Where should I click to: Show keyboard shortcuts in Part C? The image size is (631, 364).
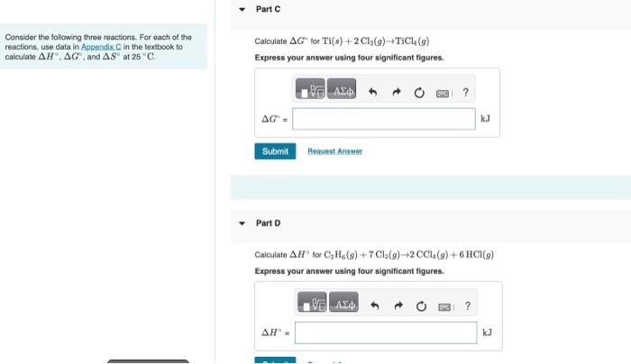(x=443, y=94)
